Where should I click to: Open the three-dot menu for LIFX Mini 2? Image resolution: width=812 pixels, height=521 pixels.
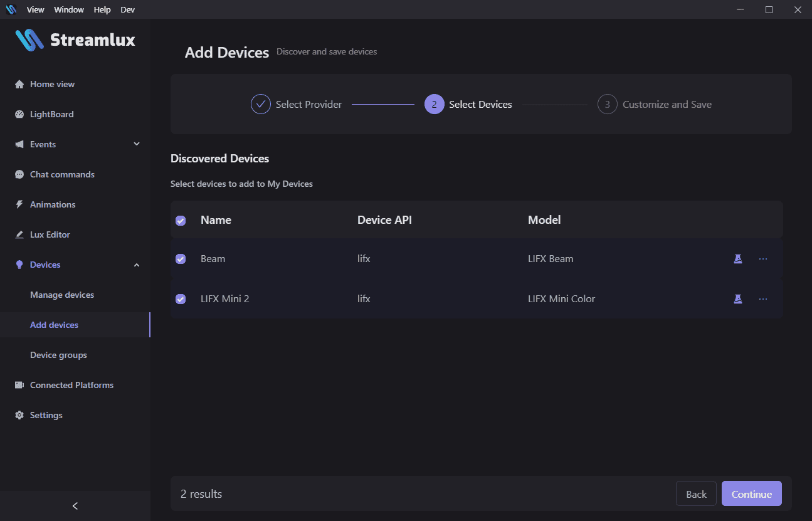coord(763,299)
